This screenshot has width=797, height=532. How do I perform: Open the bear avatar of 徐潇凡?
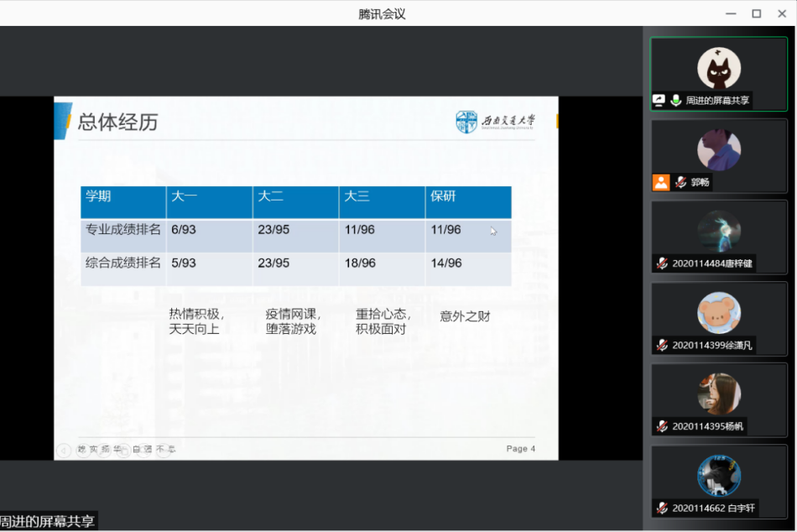point(719,313)
